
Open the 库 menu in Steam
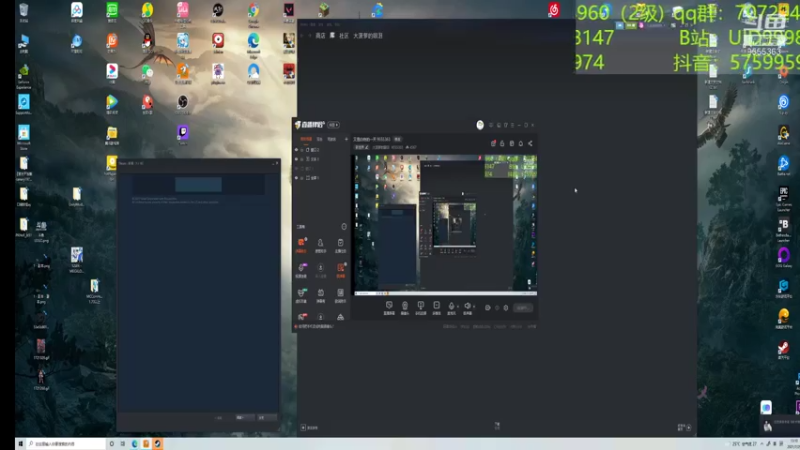(x=332, y=36)
